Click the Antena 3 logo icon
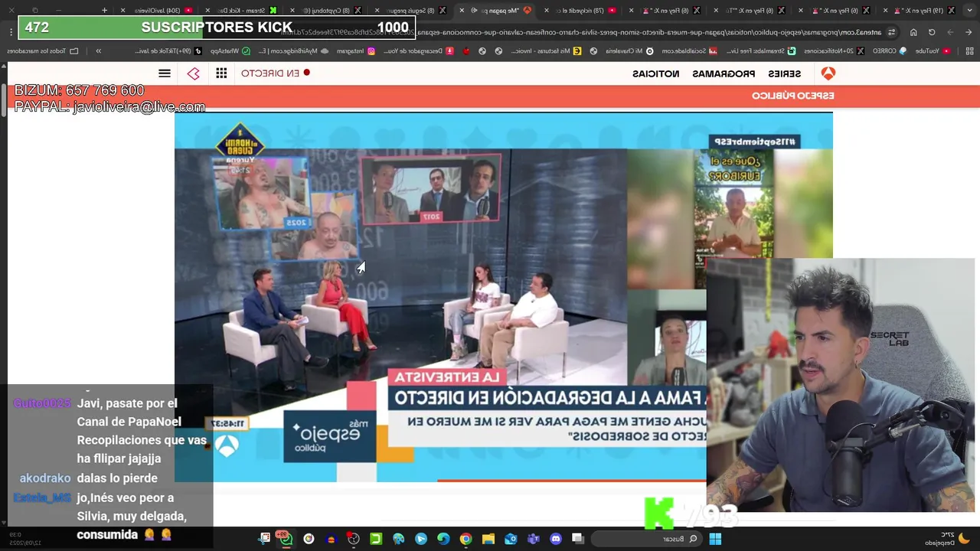The width and height of the screenshot is (980, 551). pyautogui.click(x=828, y=73)
